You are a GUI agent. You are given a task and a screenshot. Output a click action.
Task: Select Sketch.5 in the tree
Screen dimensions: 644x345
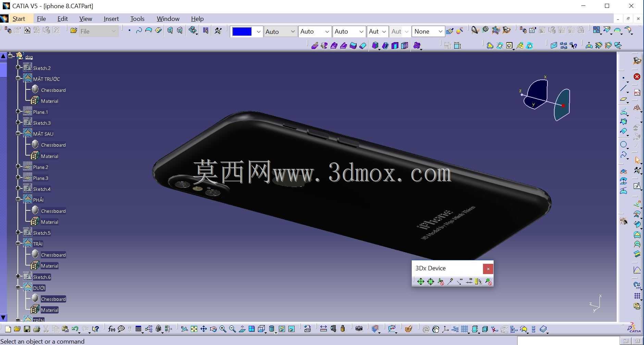(x=42, y=233)
